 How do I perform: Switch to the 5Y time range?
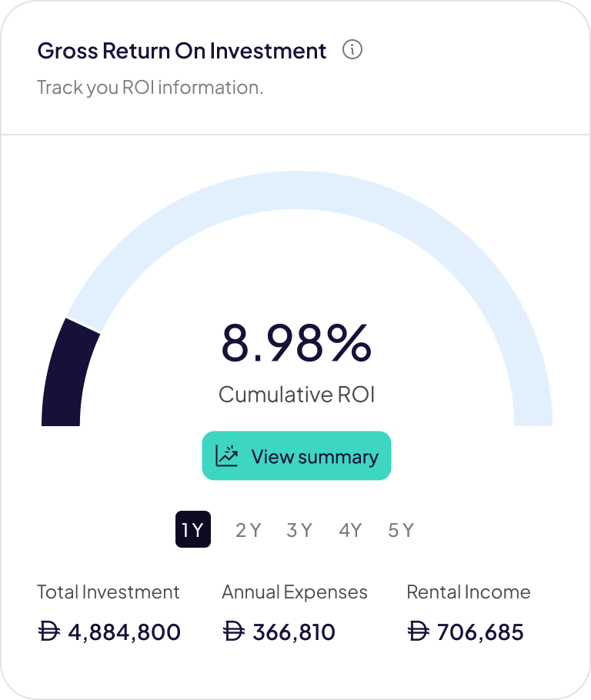[401, 530]
